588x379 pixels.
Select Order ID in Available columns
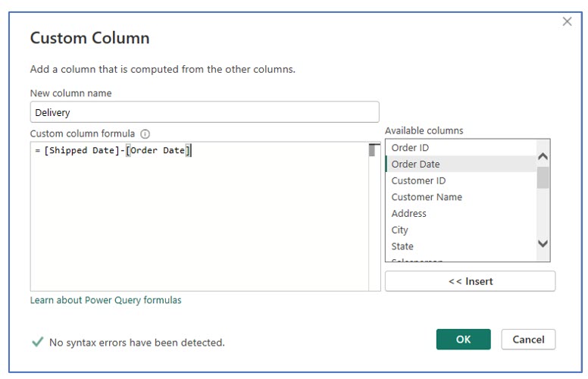point(461,148)
